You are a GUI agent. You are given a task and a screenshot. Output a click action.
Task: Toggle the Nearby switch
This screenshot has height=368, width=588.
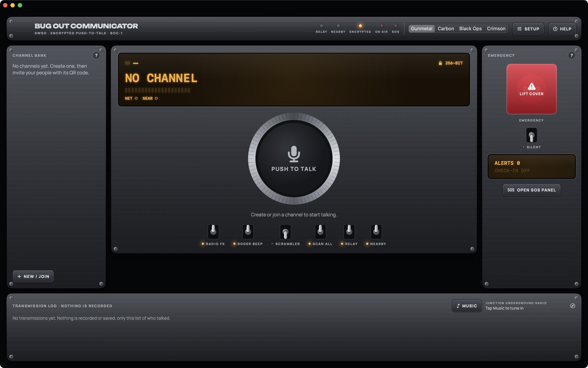click(x=376, y=231)
